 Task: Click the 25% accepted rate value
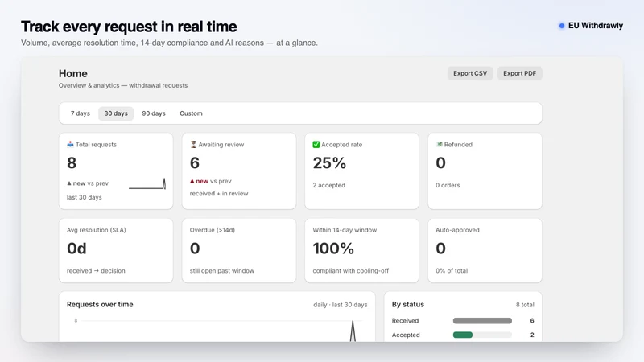(329, 163)
